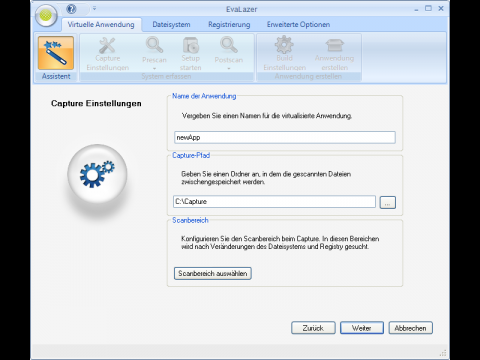The width and height of the screenshot is (480, 360).
Task: Open the round application orb menu
Action: coord(46,15)
